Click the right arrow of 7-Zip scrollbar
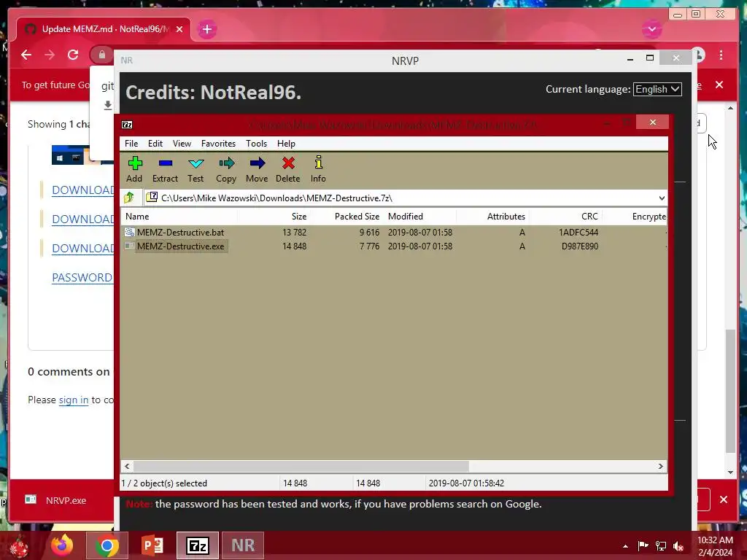The image size is (747, 560). pos(660,466)
